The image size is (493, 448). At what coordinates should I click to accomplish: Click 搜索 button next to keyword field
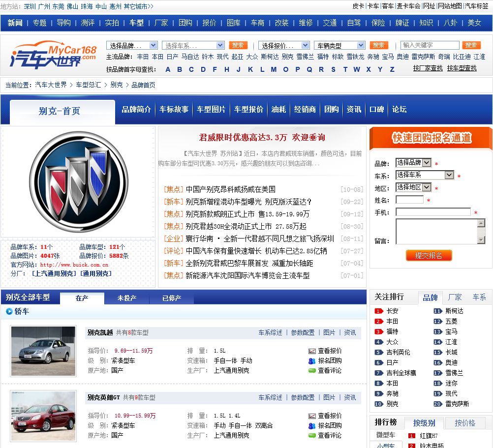click(x=471, y=45)
